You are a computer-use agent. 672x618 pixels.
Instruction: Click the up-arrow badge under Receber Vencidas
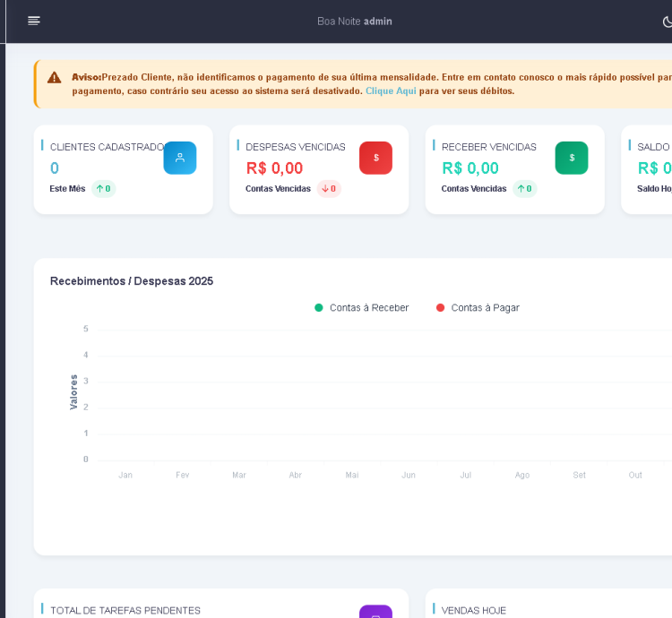click(524, 189)
